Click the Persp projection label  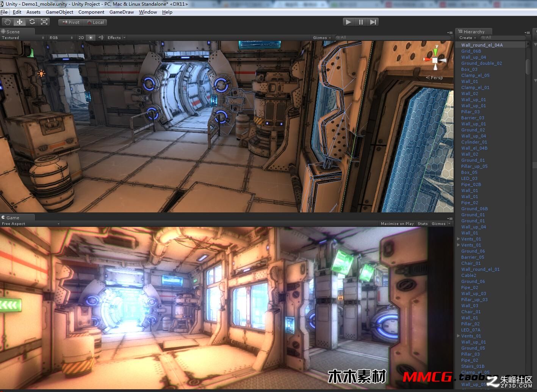coord(434,78)
